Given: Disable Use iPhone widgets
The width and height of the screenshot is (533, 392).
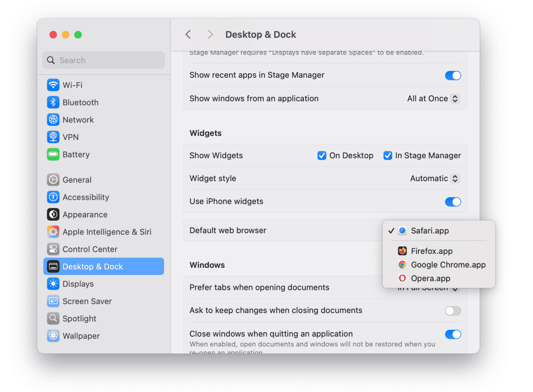Looking at the screenshot, I should pos(453,202).
